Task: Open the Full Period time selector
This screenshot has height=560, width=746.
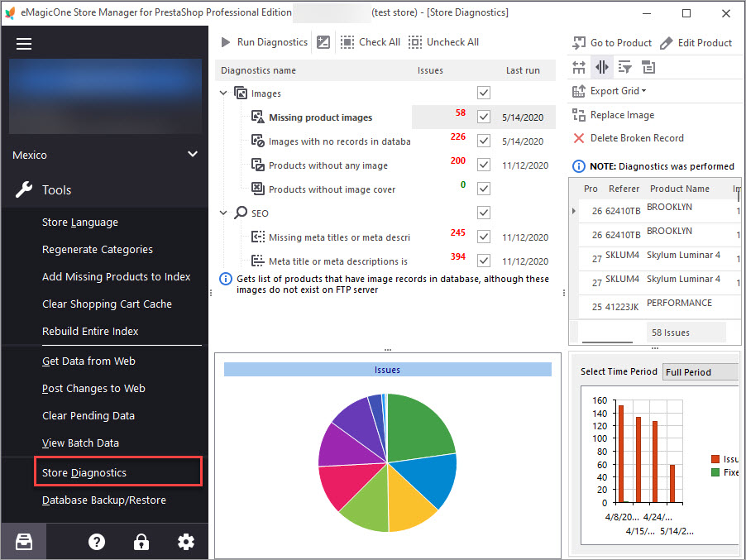Action: (x=701, y=372)
